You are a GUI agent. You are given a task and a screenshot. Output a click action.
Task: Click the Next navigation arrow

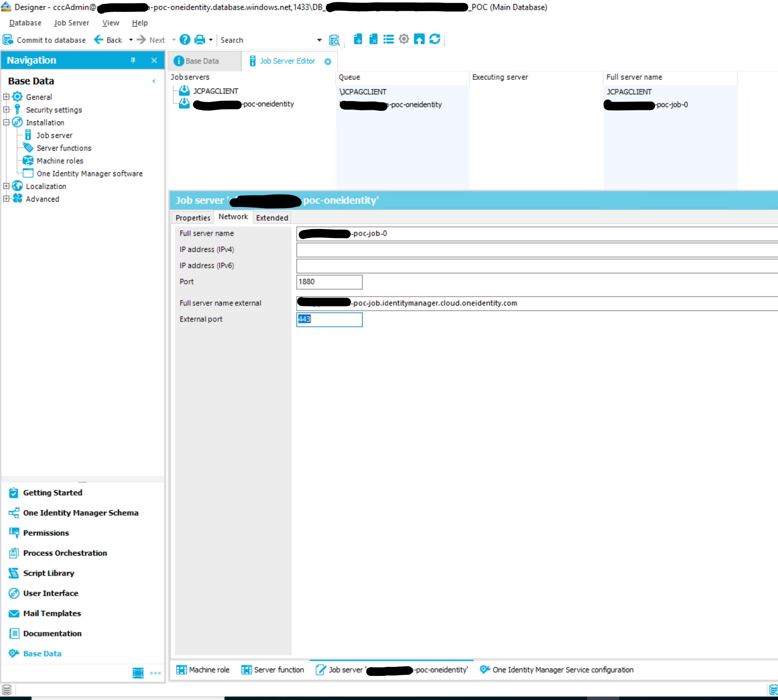point(151,40)
